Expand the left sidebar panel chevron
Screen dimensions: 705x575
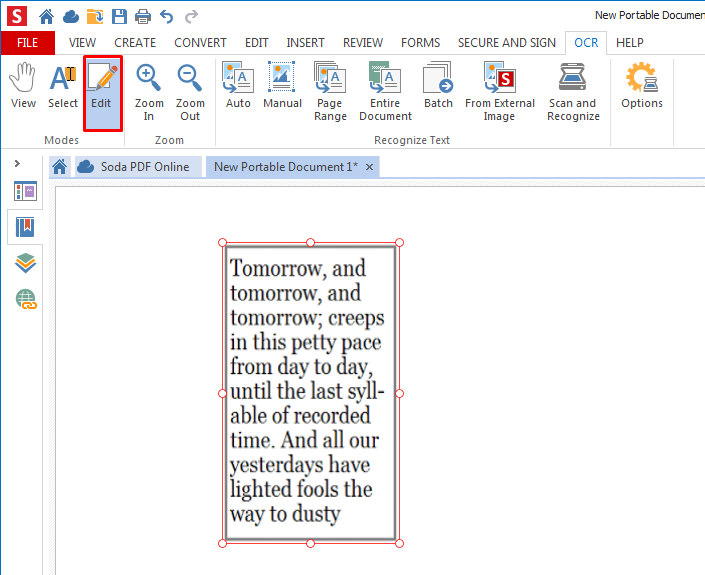(x=17, y=163)
